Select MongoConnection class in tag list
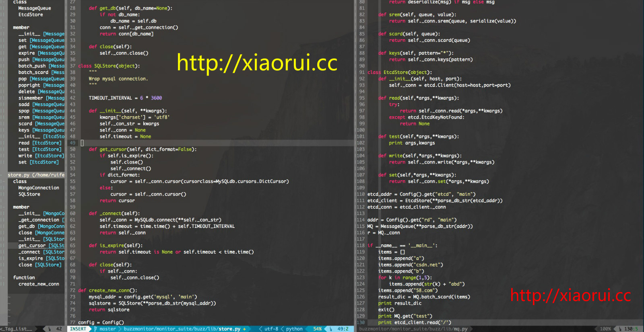 point(39,188)
